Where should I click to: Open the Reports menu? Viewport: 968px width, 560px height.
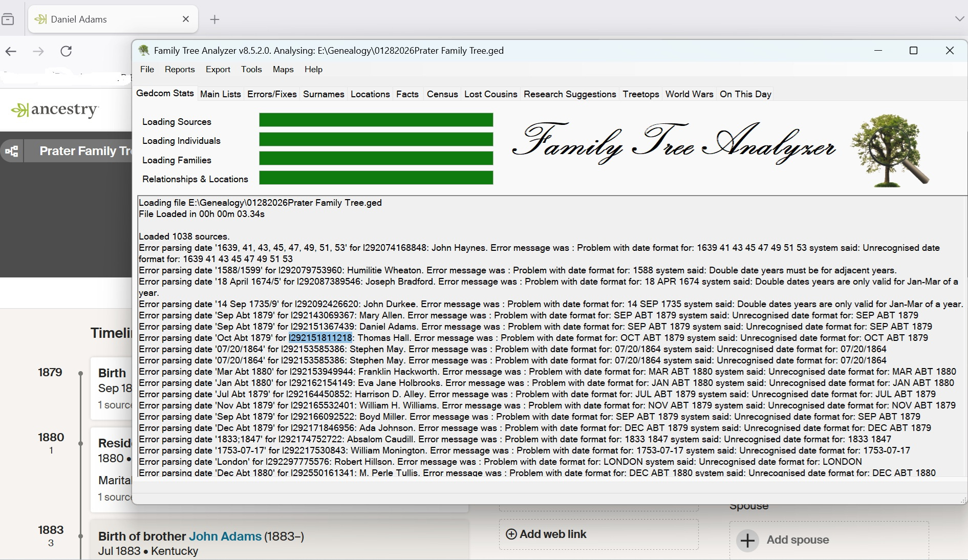(x=180, y=69)
